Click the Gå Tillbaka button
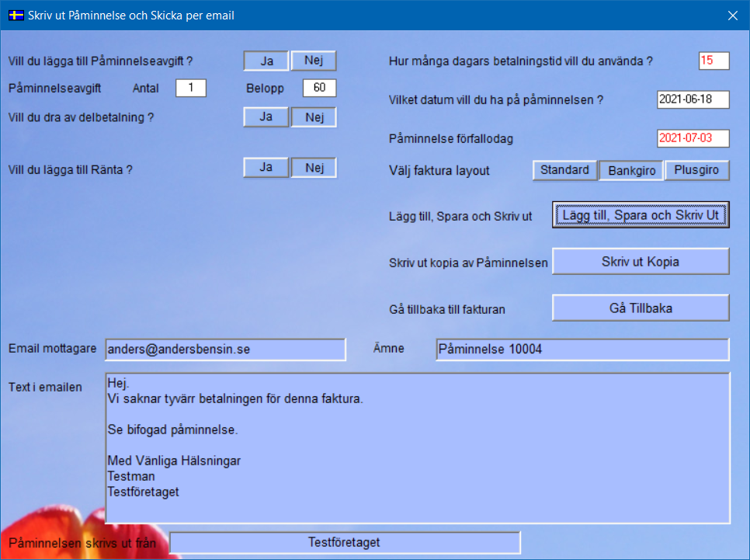Viewport: 750px width, 560px height. pyautogui.click(x=641, y=308)
